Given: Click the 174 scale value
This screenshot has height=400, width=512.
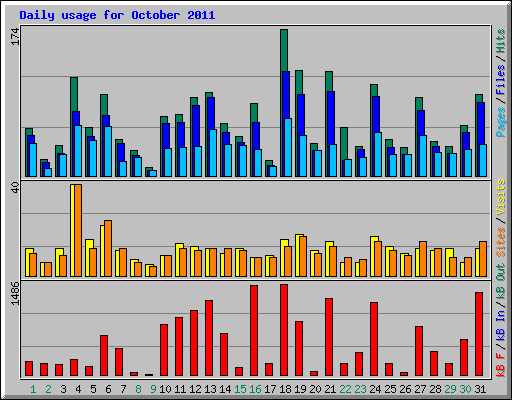Looking at the screenshot, I should [x=15, y=36].
